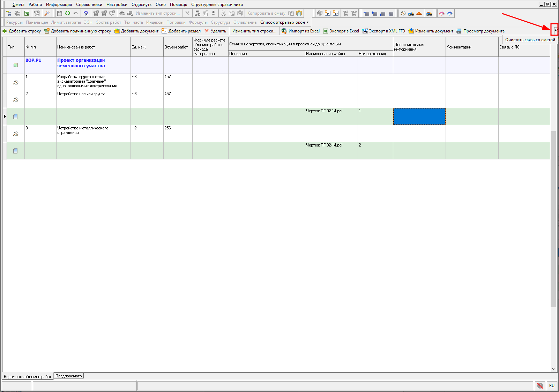The image size is (559, 392).
Task: Click the hammer and sickle toolbar icon
Action: point(403,13)
